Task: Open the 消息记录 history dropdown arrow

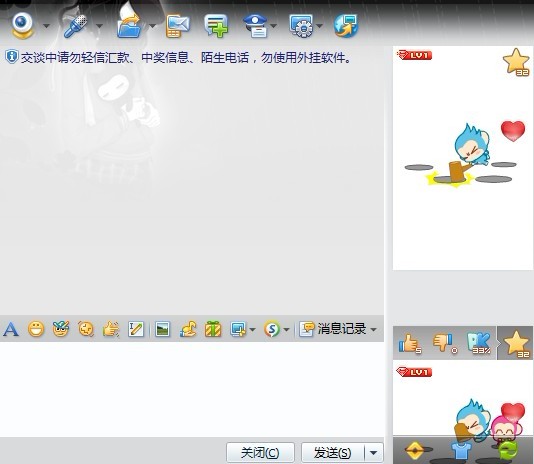Action: tap(374, 329)
